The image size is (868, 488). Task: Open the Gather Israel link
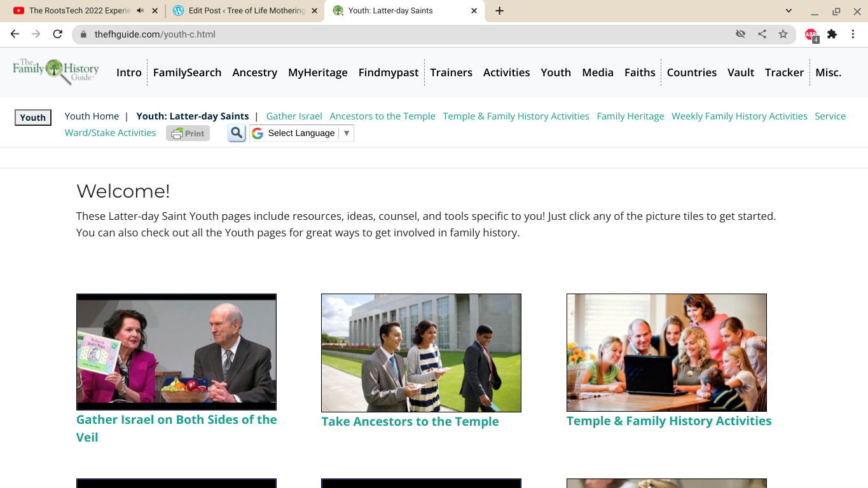[x=294, y=116]
